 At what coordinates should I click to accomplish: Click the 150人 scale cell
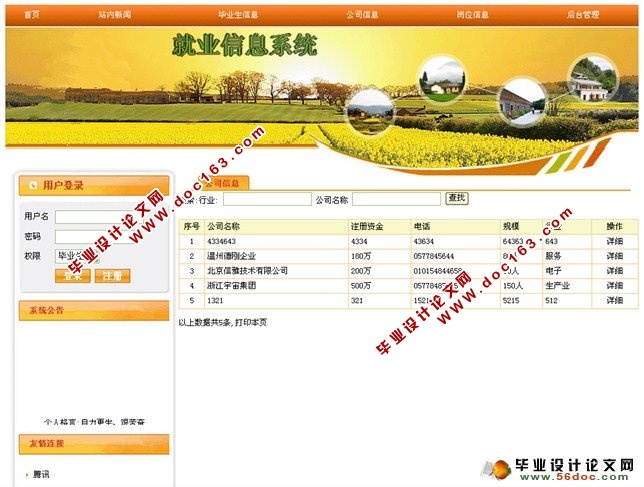click(x=513, y=286)
